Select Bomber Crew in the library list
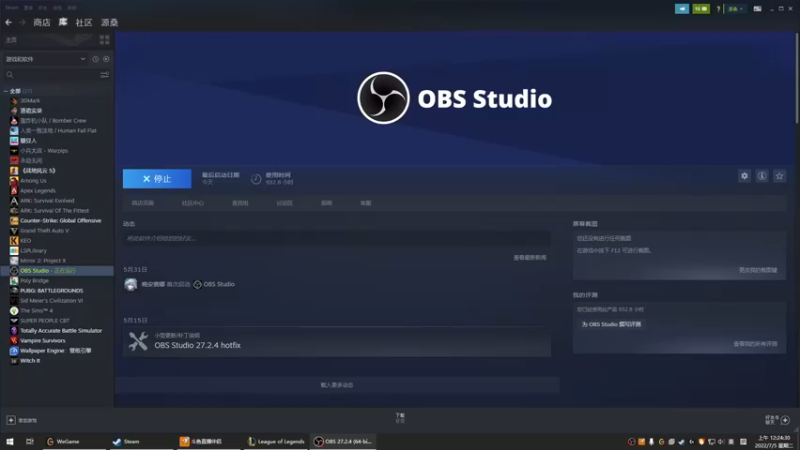This screenshot has width=800, height=450. pyautogui.click(x=53, y=120)
